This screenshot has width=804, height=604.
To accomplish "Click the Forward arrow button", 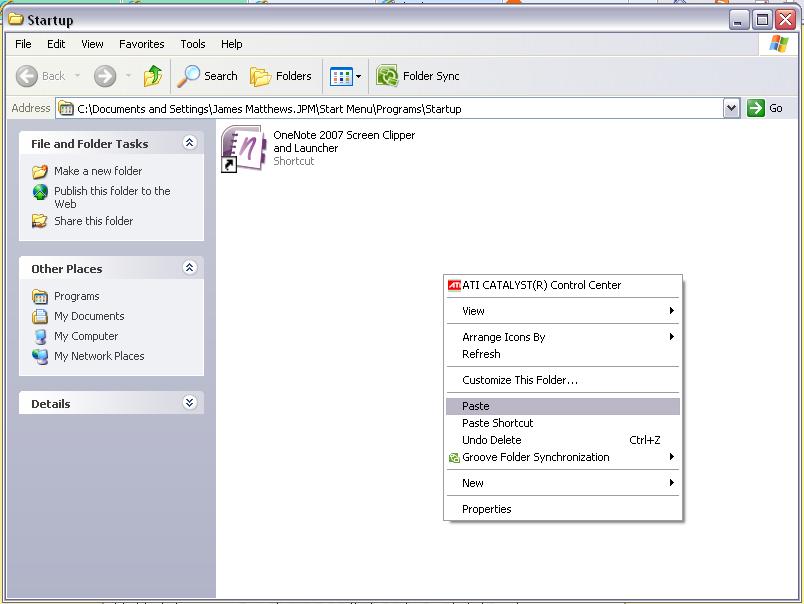I will [105, 76].
